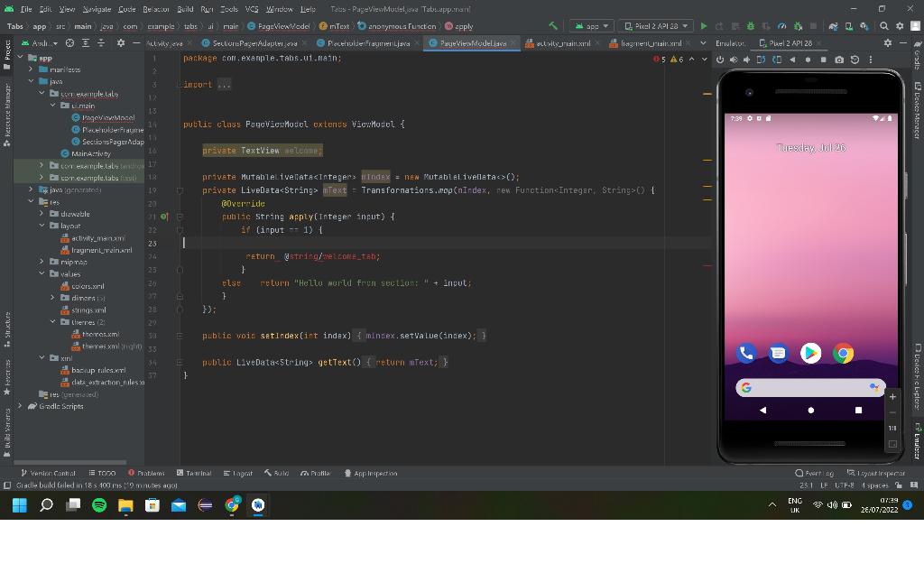This screenshot has width=924, height=582.
Task: Take an emulator screenshot with the camera icon
Action: [x=839, y=60]
